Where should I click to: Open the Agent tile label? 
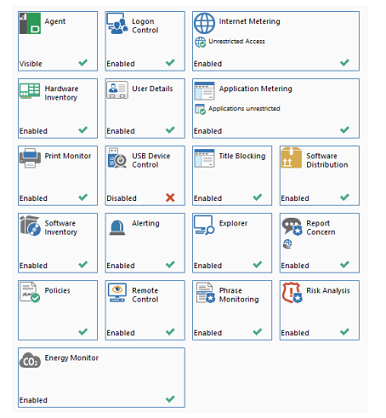click(55, 22)
